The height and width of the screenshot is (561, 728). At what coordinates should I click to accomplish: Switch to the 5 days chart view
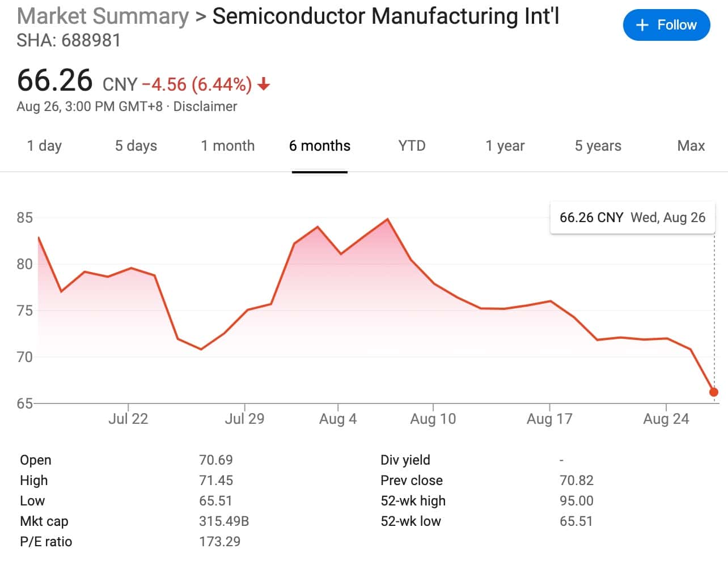[136, 146]
